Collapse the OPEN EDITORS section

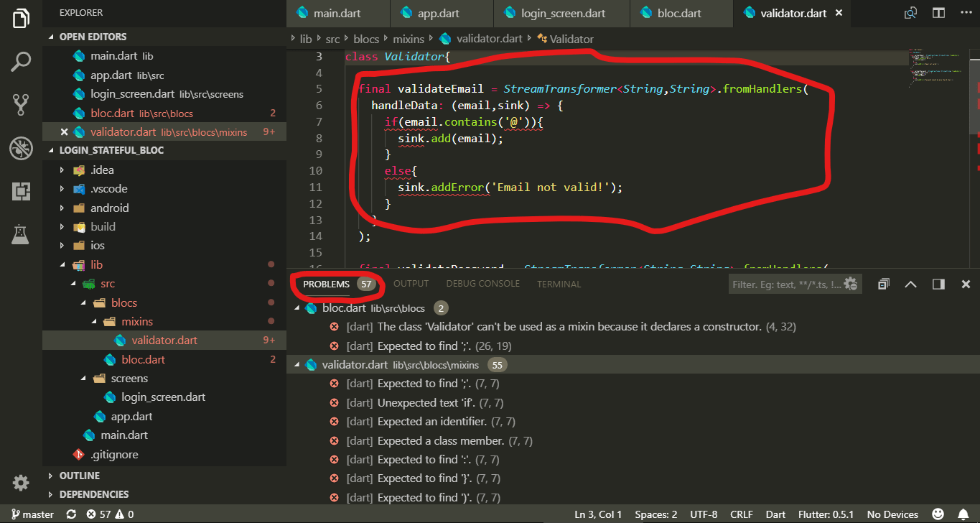click(x=93, y=37)
